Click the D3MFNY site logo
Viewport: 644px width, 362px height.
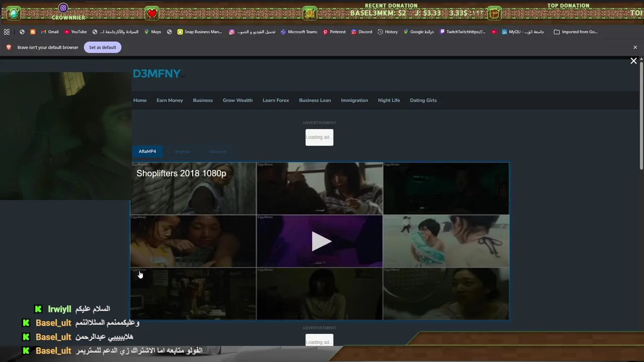(x=156, y=73)
